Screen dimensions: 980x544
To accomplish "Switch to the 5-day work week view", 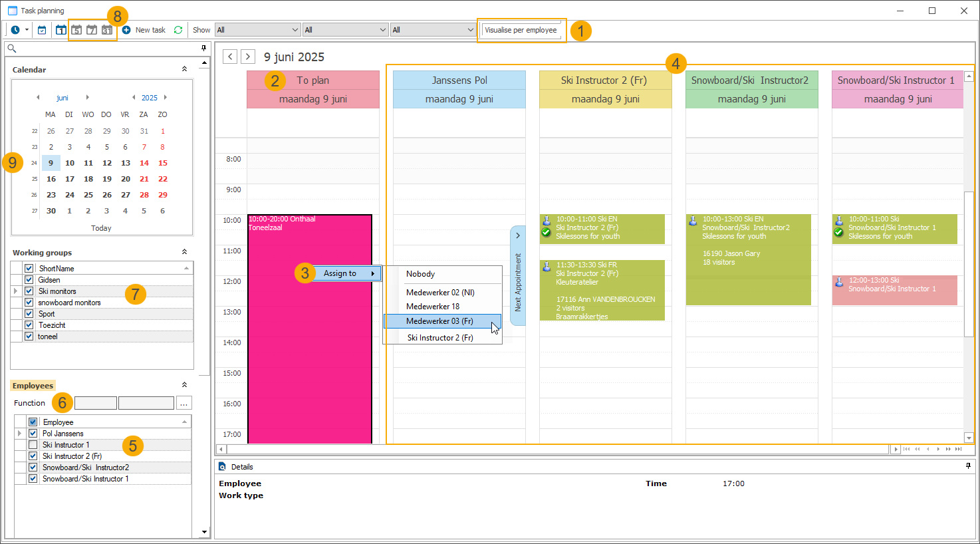I will (76, 30).
